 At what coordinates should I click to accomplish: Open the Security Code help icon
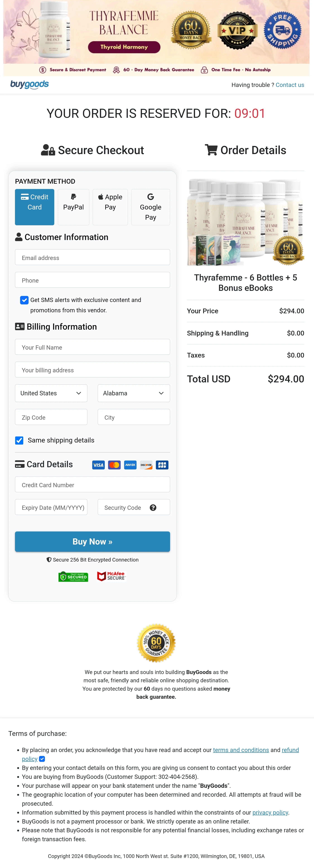(x=153, y=507)
